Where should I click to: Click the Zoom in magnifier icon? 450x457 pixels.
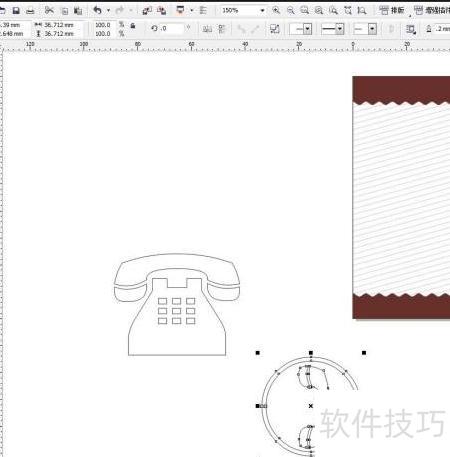click(x=276, y=10)
